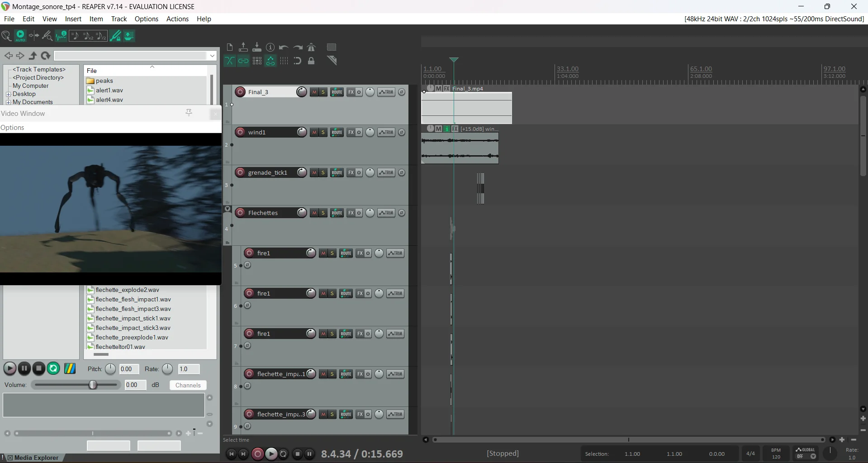
Task: Open the TRIM envelope menu on Final_3
Action: click(386, 92)
